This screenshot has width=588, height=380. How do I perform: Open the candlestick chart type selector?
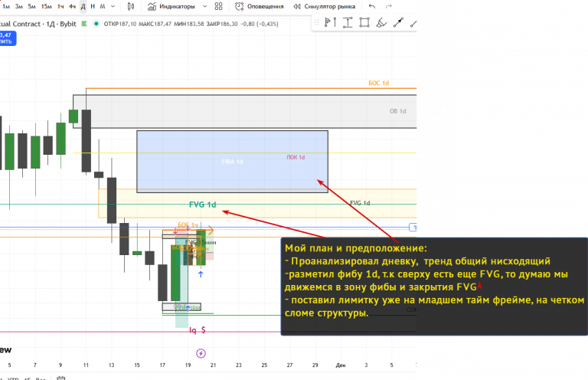130,6
